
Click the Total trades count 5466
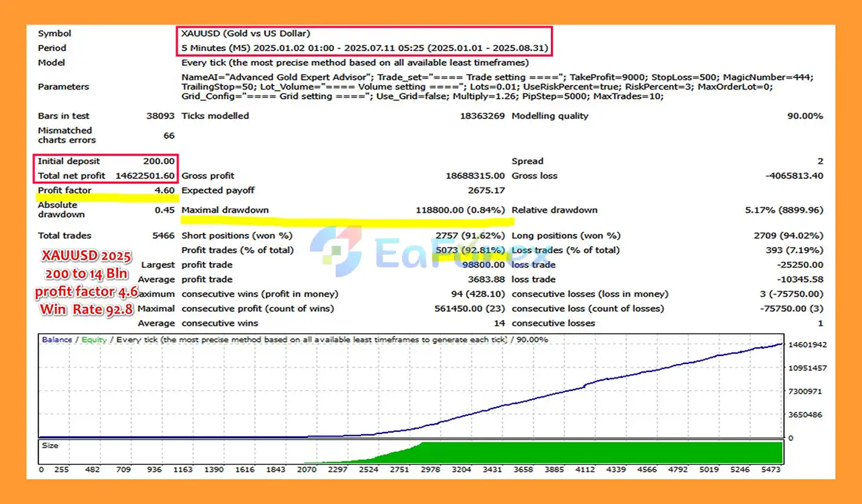click(x=164, y=236)
